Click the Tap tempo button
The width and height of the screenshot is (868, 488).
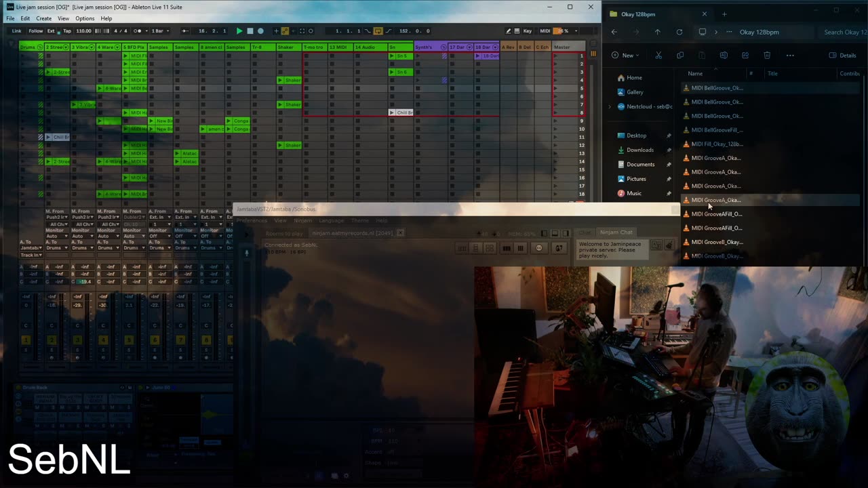tap(67, 30)
